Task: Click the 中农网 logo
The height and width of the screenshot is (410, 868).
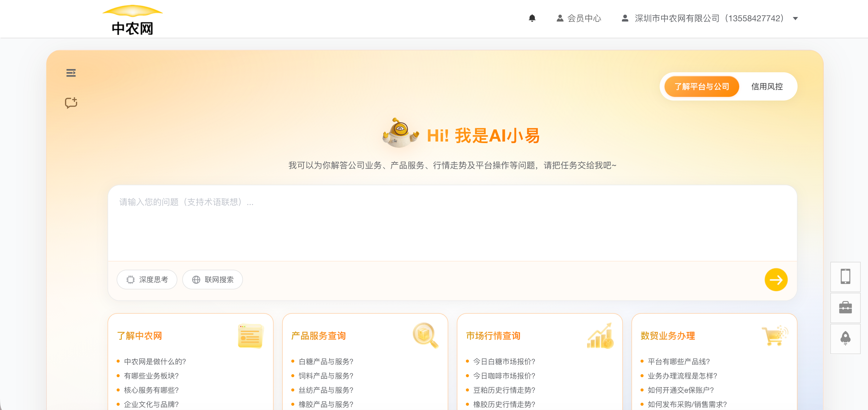Action: [132, 20]
